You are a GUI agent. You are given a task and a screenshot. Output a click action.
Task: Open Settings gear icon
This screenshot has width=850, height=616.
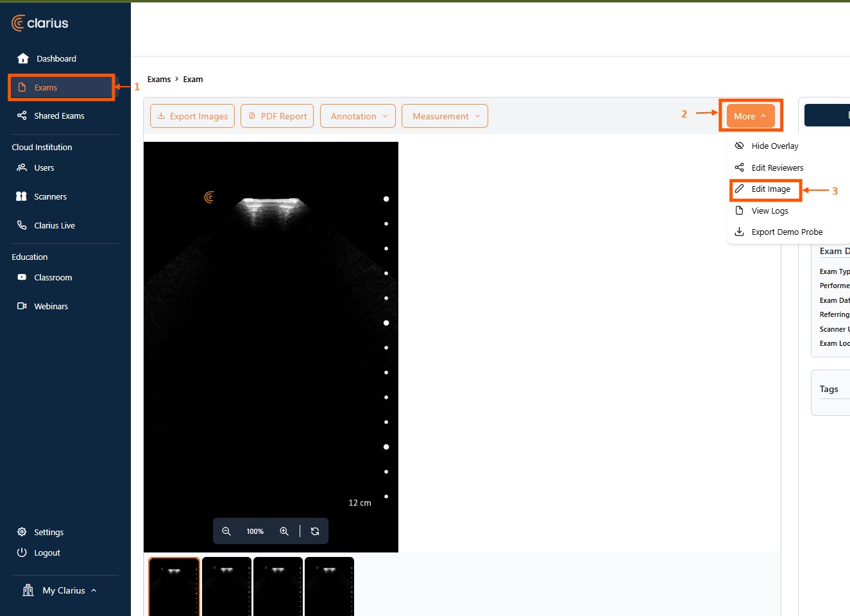pyautogui.click(x=22, y=532)
